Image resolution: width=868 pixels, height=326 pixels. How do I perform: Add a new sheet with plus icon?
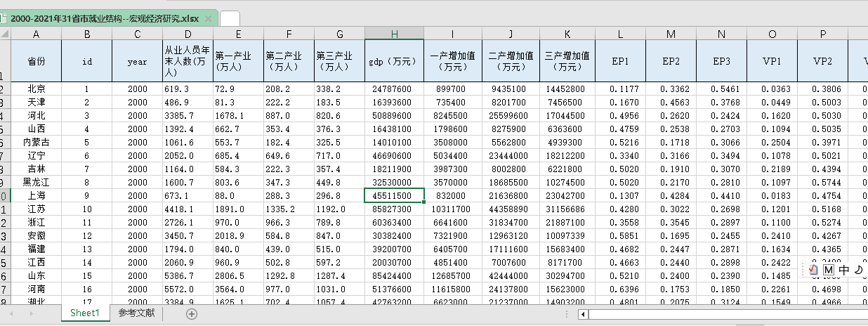(192, 313)
